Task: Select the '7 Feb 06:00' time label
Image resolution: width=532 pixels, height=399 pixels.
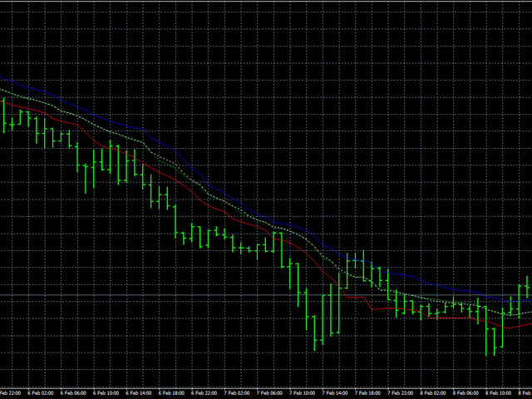Action: 269,393
